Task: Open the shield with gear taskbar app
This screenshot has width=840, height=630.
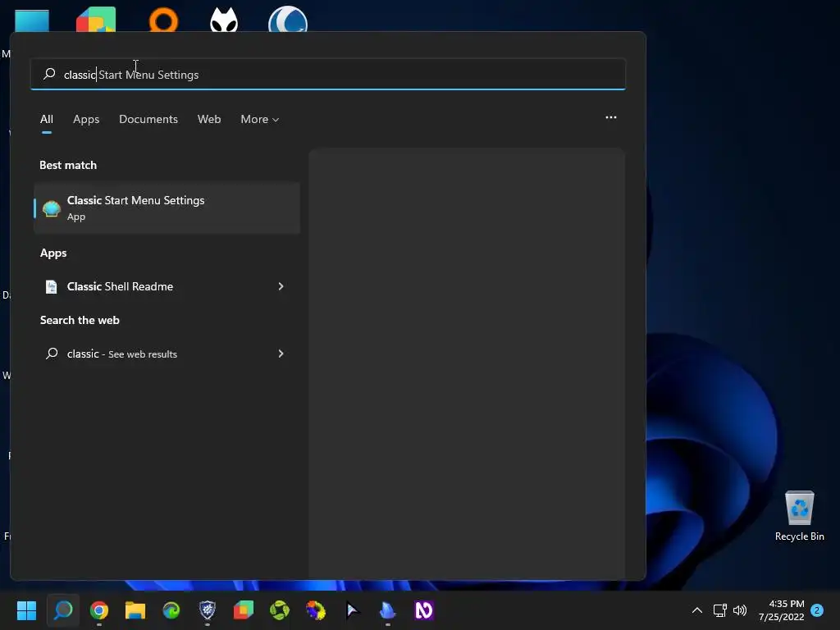Action: pyautogui.click(x=208, y=610)
